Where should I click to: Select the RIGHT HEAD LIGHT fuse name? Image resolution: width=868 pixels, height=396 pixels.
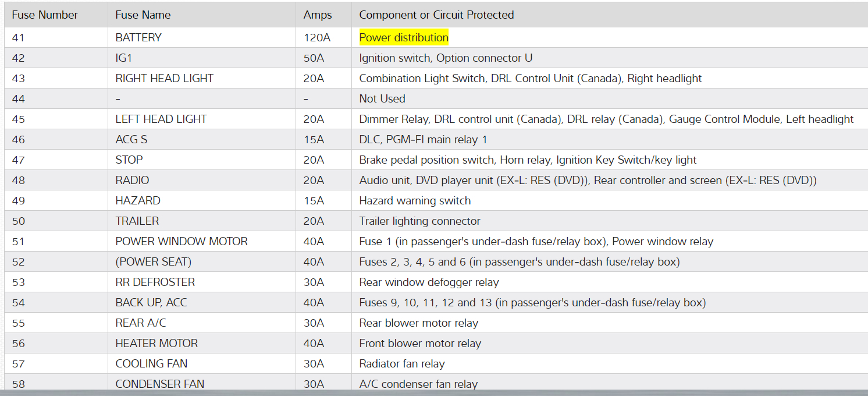tap(165, 79)
